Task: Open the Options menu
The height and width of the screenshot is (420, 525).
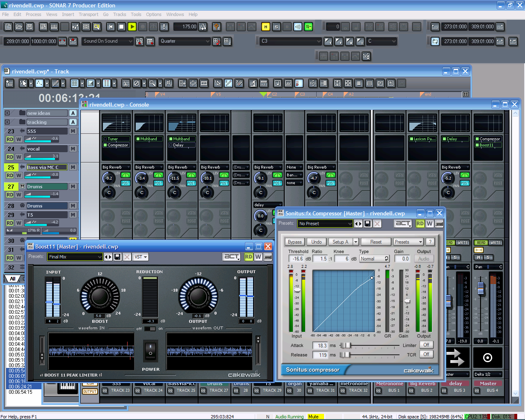Action: click(154, 14)
